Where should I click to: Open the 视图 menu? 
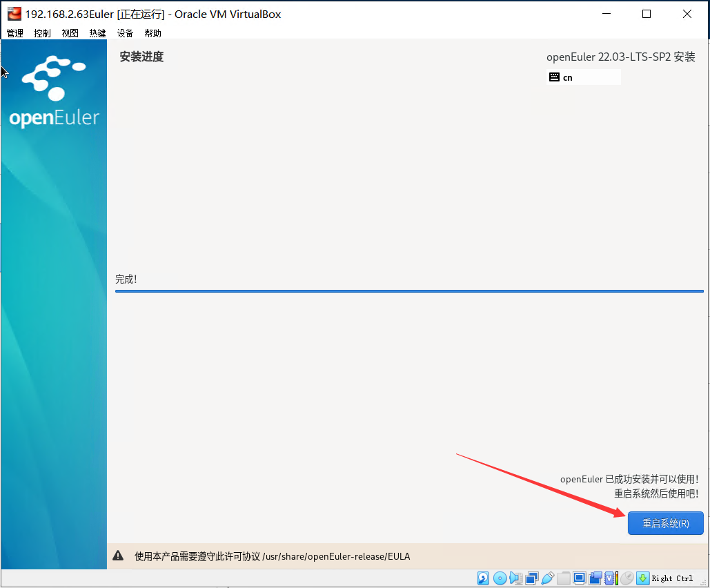(70, 33)
